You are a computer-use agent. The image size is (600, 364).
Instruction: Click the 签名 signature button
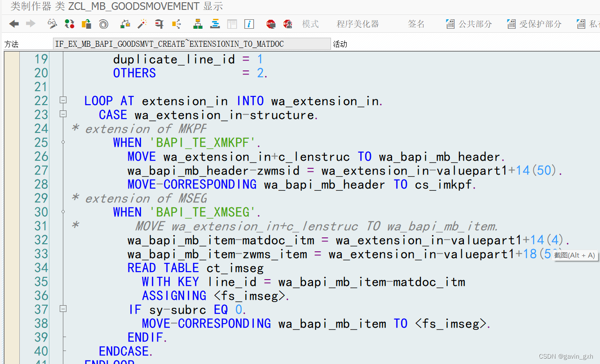click(x=416, y=23)
